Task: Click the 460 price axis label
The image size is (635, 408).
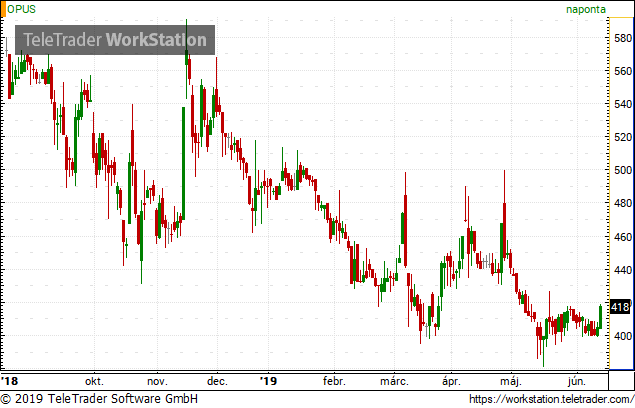Action: coord(623,237)
